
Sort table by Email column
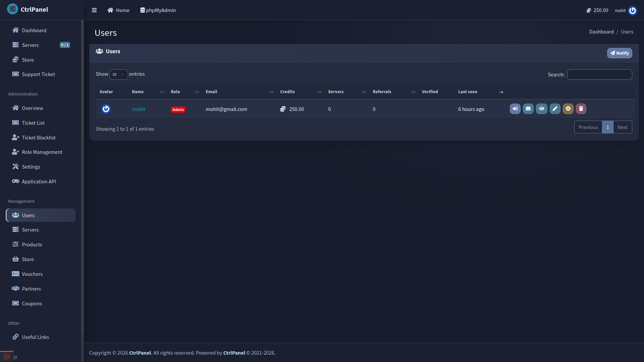pyautogui.click(x=240, y=92)
